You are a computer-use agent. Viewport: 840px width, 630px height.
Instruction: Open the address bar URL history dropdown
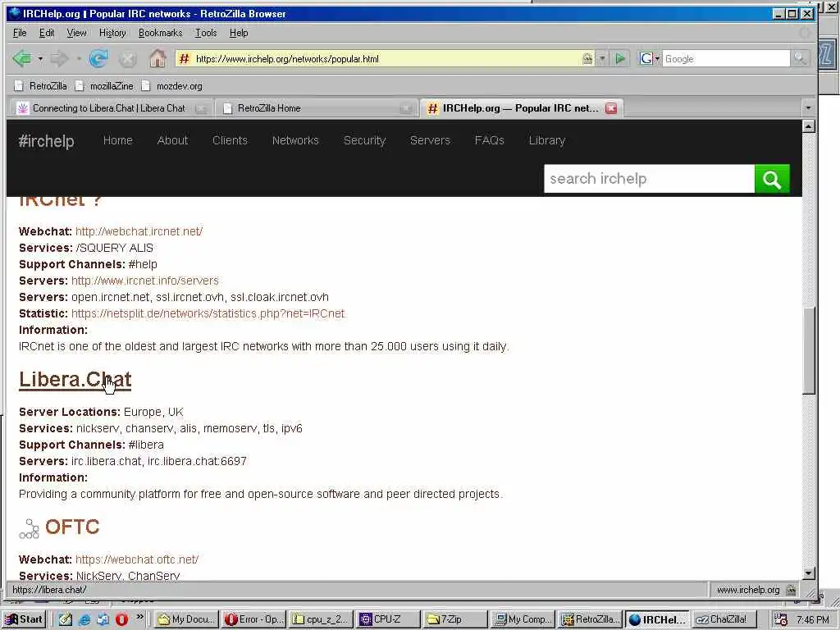point(602,58)
